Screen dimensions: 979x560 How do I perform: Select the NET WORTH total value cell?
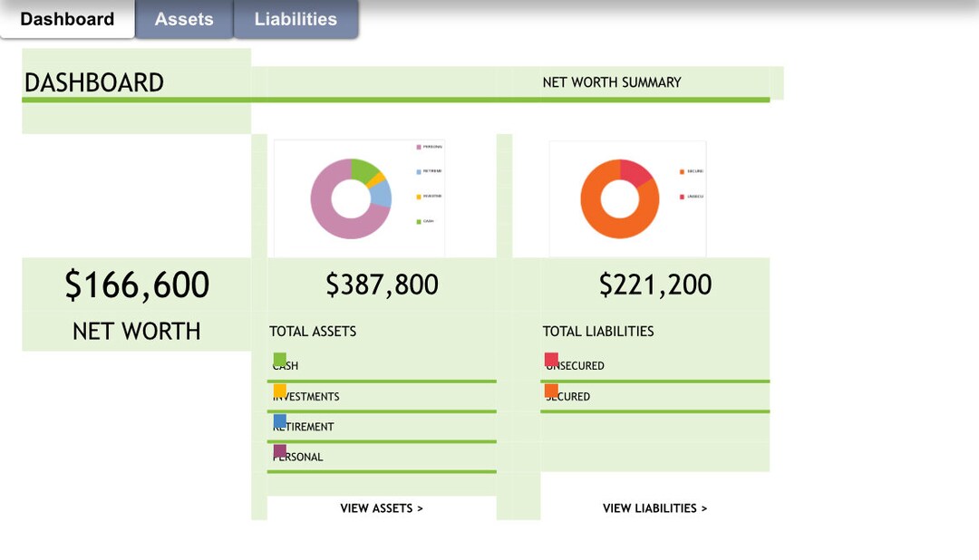136,285
